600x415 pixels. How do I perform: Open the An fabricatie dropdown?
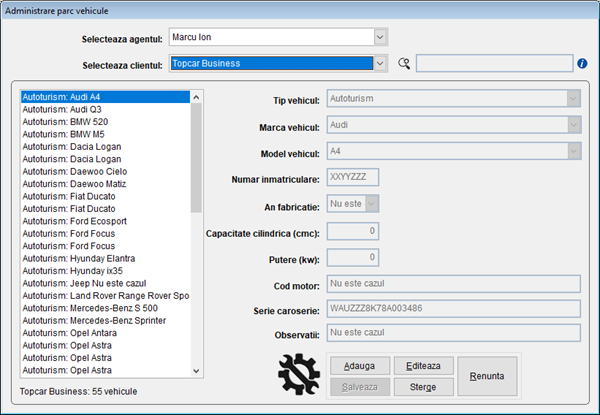click(372, 203)
